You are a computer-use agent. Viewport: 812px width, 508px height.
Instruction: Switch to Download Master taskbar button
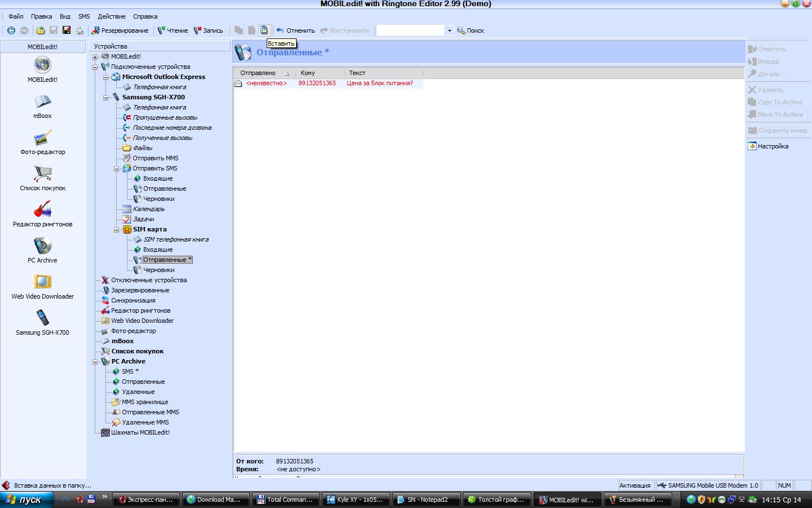(x=215, y=500)
